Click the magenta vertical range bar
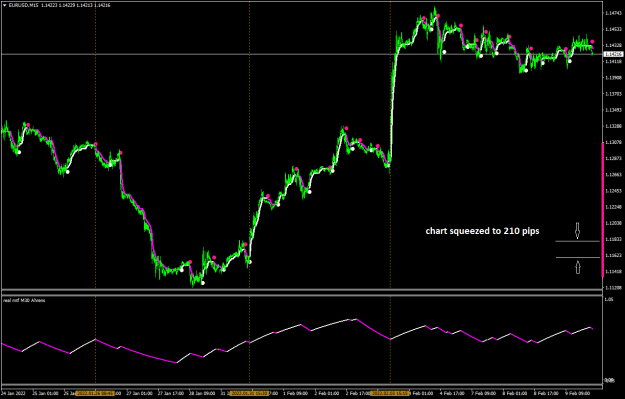Screen dimensions: 625x399 click(x=602, y=209)
